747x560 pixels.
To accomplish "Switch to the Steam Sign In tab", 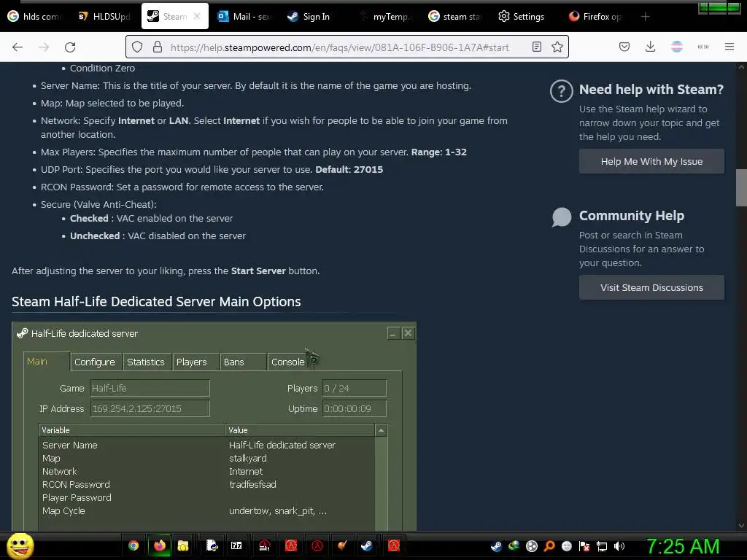I will 315,16.
